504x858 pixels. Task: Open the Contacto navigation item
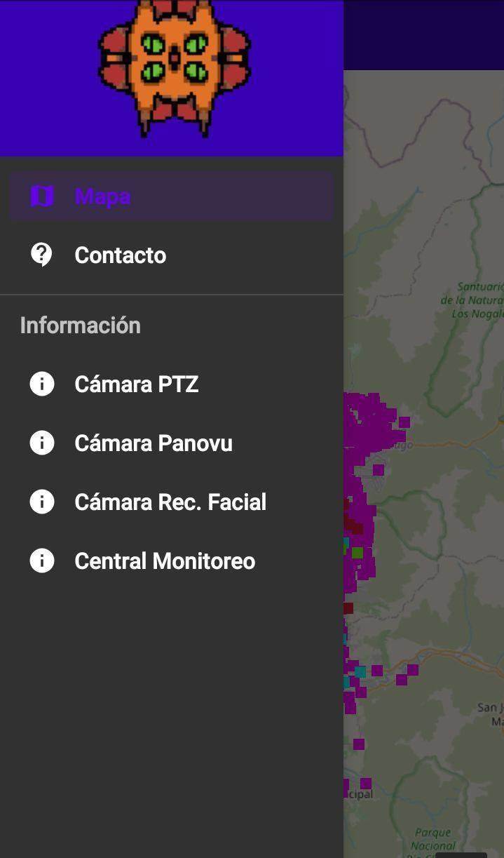coord(120,255)
